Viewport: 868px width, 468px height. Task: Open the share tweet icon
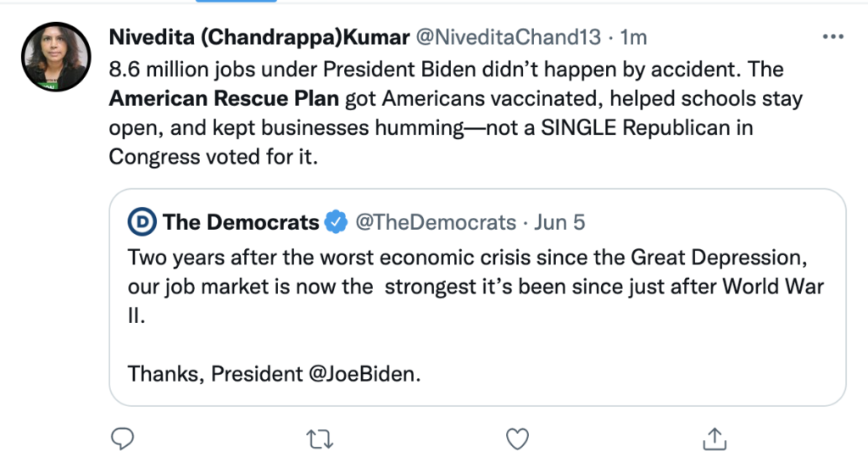click(x=714, y=437)
